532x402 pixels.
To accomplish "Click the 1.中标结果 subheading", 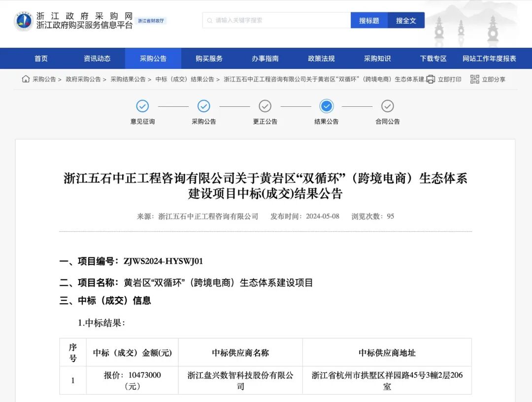I will tap(101, 323).
